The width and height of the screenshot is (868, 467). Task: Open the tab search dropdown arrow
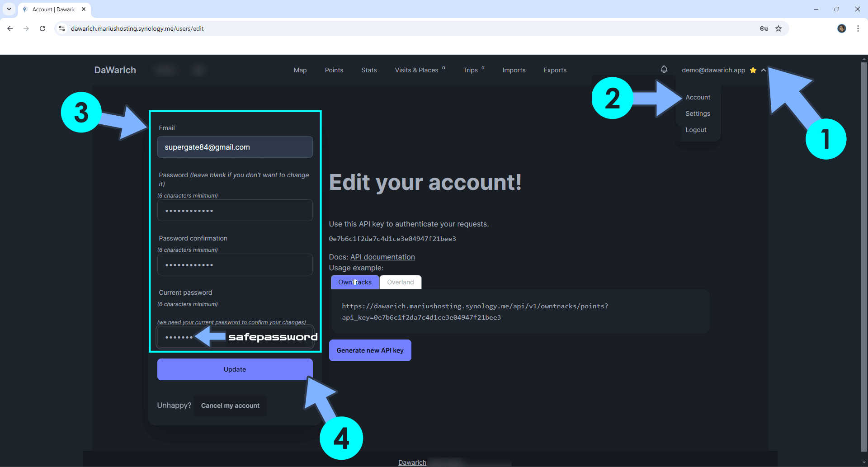pos(9,9)
